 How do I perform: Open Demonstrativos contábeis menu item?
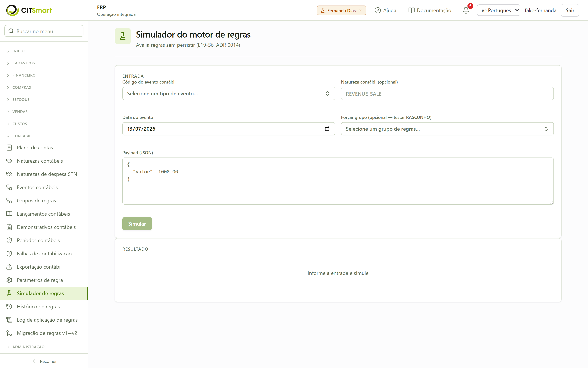coord(44,227)
